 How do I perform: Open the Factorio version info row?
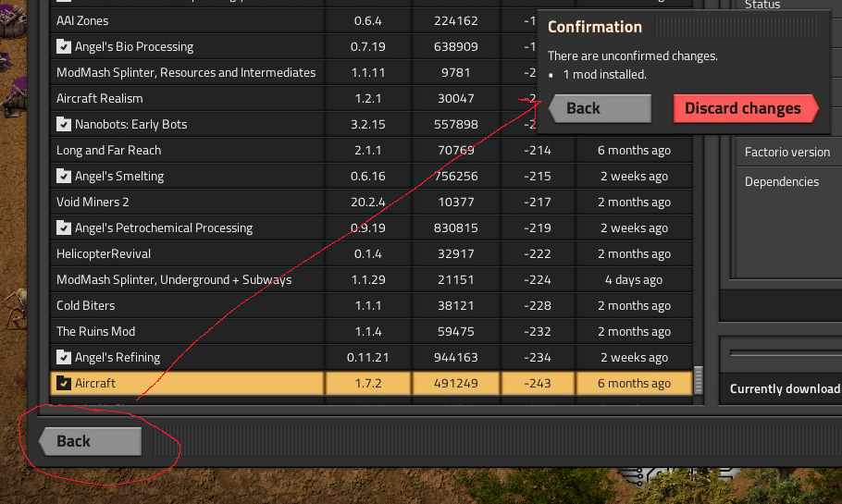pyautogui.click(x=786, y=152)
